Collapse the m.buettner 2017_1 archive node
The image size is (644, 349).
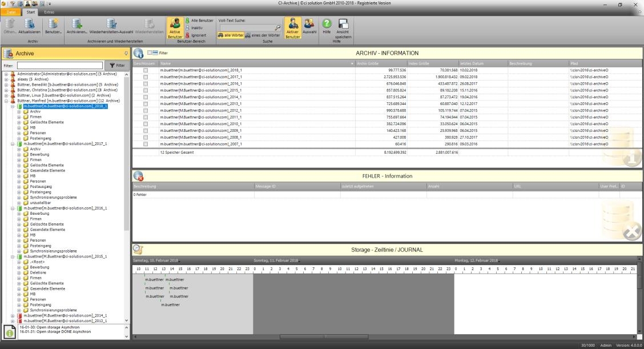[x=13, y=144]
